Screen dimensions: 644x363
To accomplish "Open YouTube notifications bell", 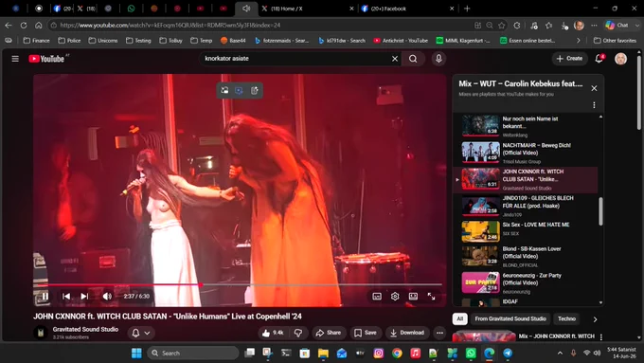I will 599,59.
